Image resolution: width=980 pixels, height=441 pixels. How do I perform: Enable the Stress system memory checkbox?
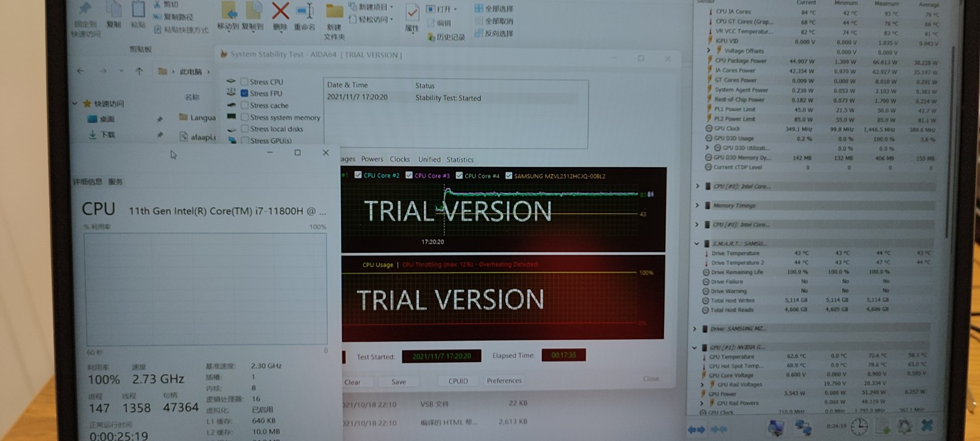coord(244,117)
